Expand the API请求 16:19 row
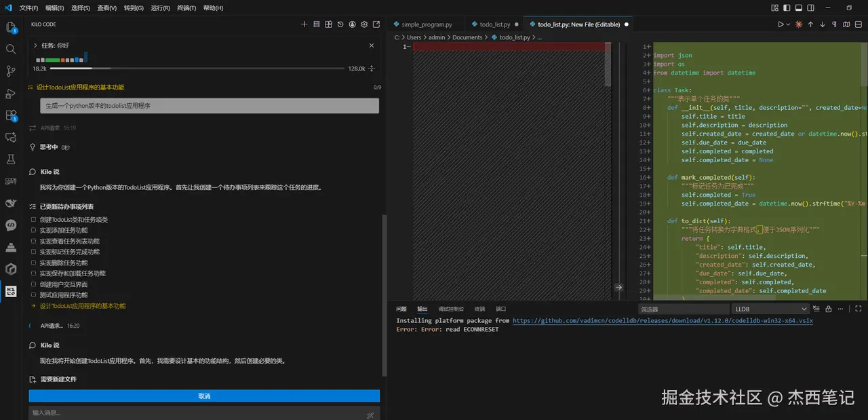Image resolution: width=868 pixels, height=420 pixels. click(53, 128)
